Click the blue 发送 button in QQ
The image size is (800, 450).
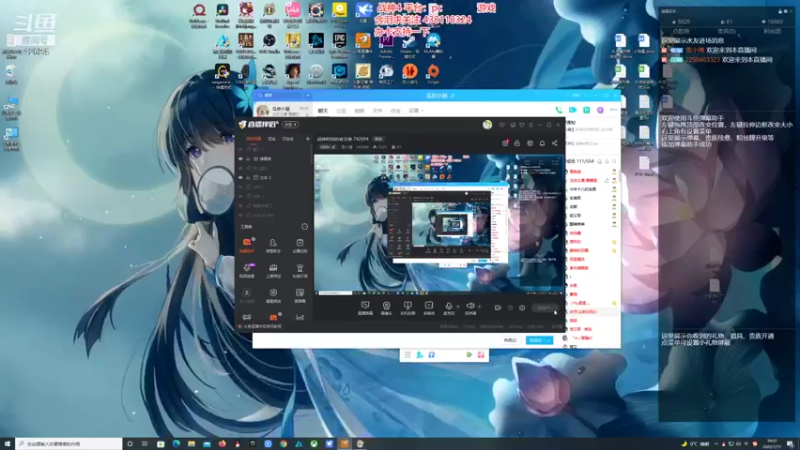(535, 340)
